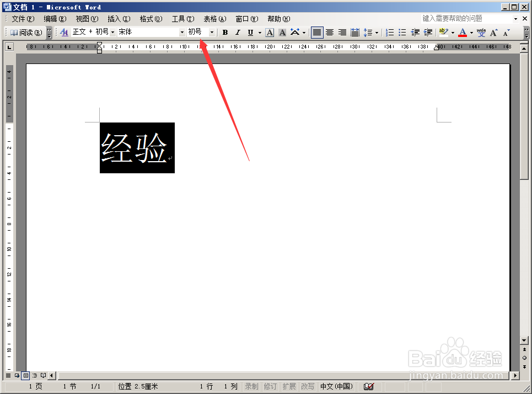Open formatting toolbar options at far right

point(526,33)
